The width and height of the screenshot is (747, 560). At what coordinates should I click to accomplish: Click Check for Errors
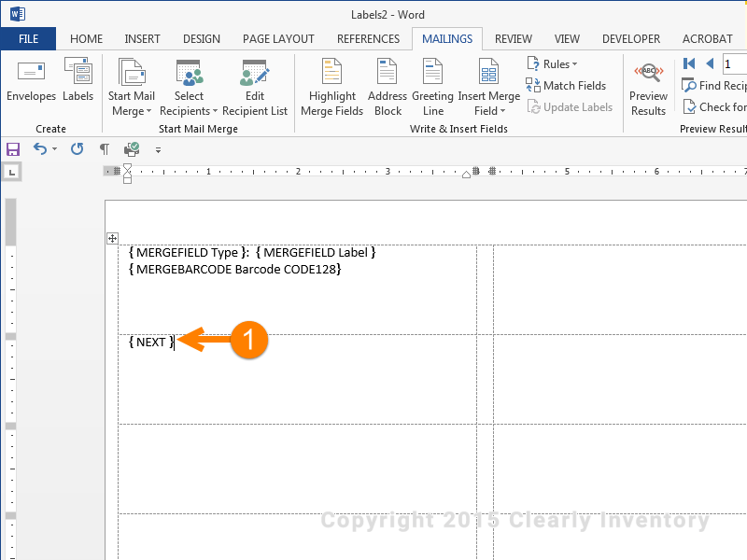pos(714,107)
